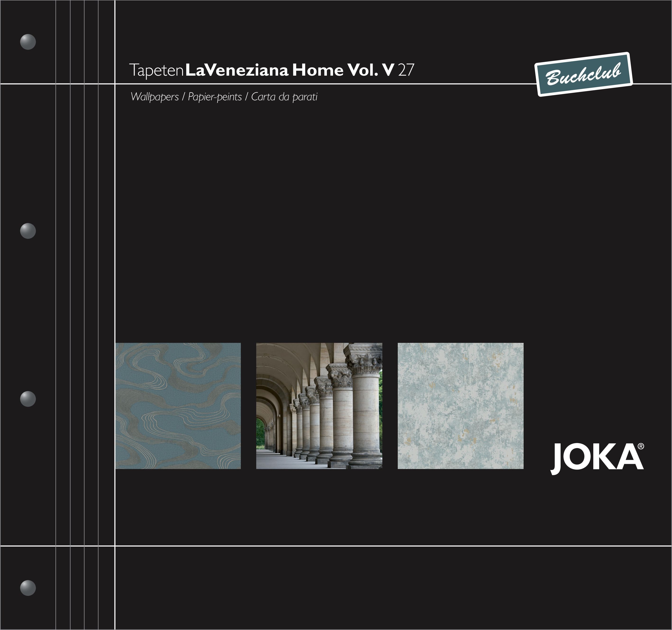Click the number 27 after the title
The width and height of the screenshot is (672, 630).
[406, 70]
